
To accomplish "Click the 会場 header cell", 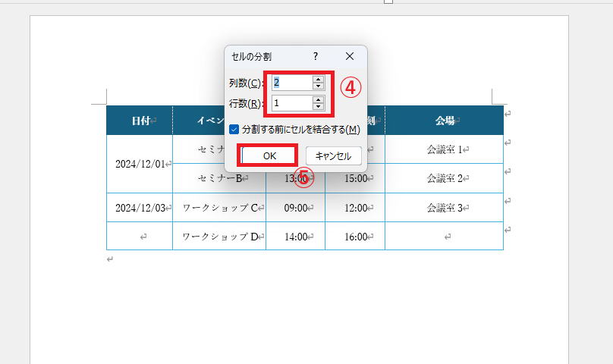I will tap(444, 121).
